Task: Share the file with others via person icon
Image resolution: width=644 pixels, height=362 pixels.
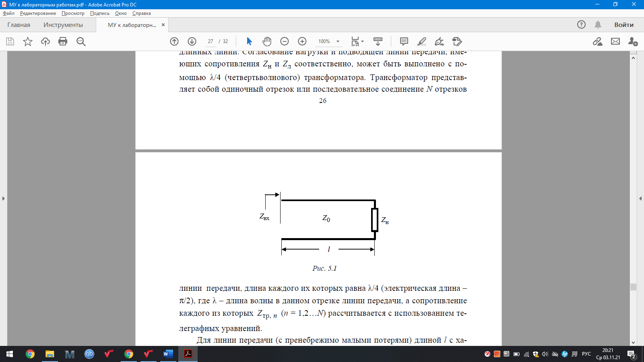Action: point(633,41)
